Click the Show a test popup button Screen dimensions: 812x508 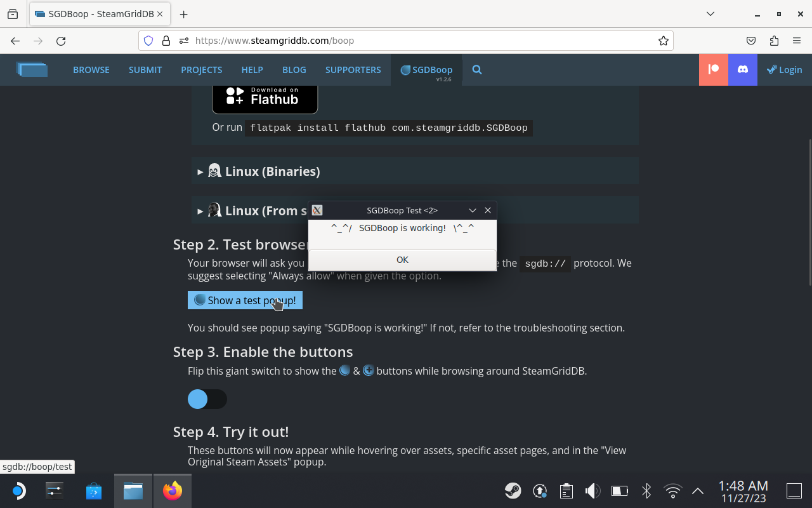(x=245, y=300)
